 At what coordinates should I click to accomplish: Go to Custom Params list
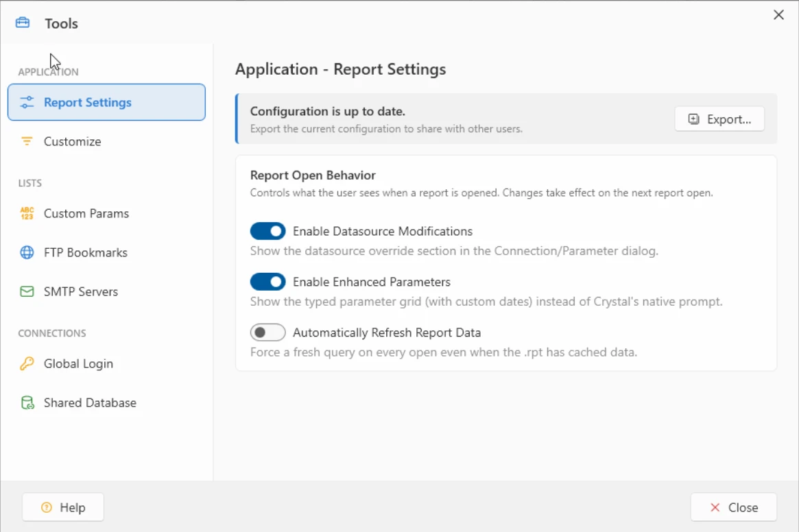point(106,213)
